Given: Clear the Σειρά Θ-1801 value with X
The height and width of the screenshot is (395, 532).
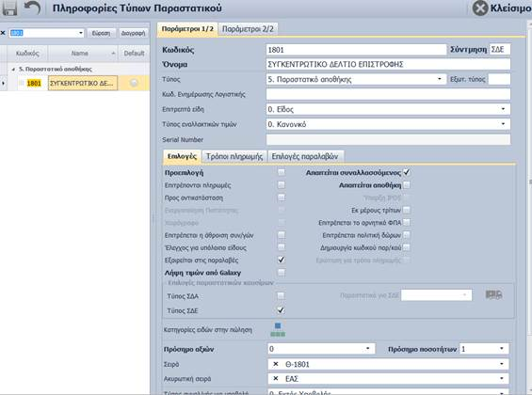Looking at the screenshot, I should (x=276, y=364).
